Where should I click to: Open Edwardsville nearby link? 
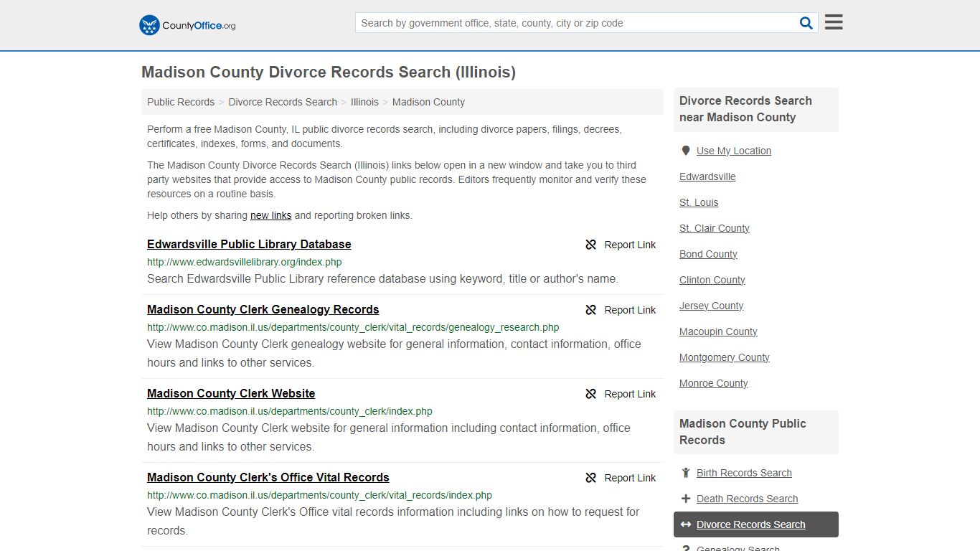(707, 176)
